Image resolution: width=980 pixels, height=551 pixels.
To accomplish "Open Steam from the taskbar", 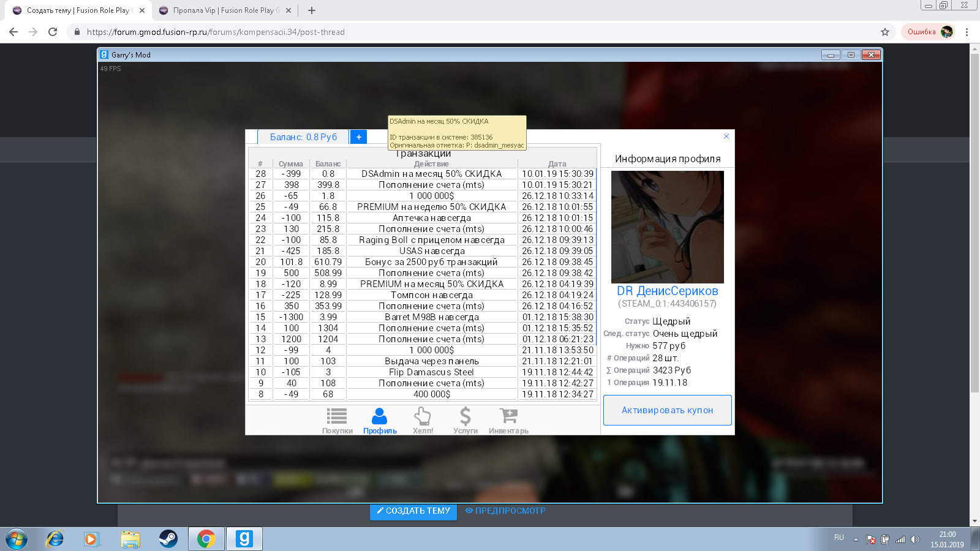I will pos(168,539).
